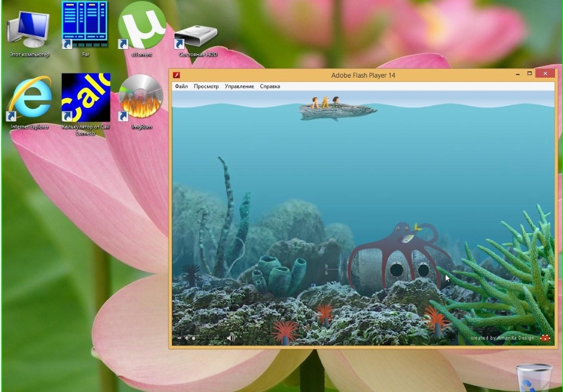The height and width of the screenshot is (392, 563).
Task: Select the uTorrent desktop shortcut
Action: coord(142,25)
